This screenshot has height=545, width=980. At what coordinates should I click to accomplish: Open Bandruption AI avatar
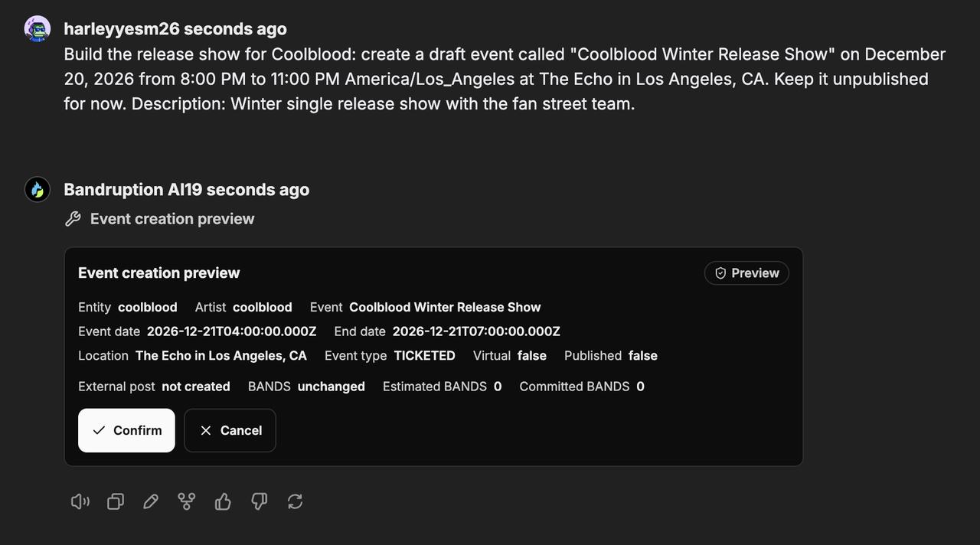click(38, 189)
